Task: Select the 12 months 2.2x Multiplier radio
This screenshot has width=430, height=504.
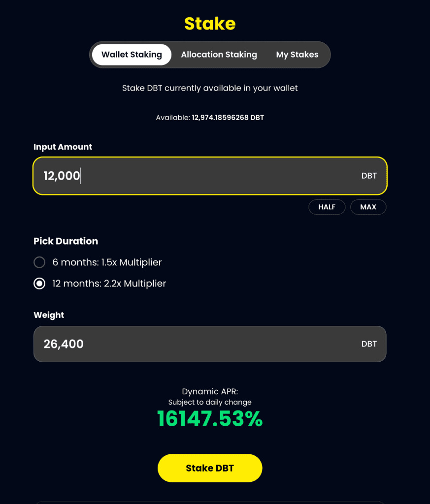Action: click(x=39, y=283)
